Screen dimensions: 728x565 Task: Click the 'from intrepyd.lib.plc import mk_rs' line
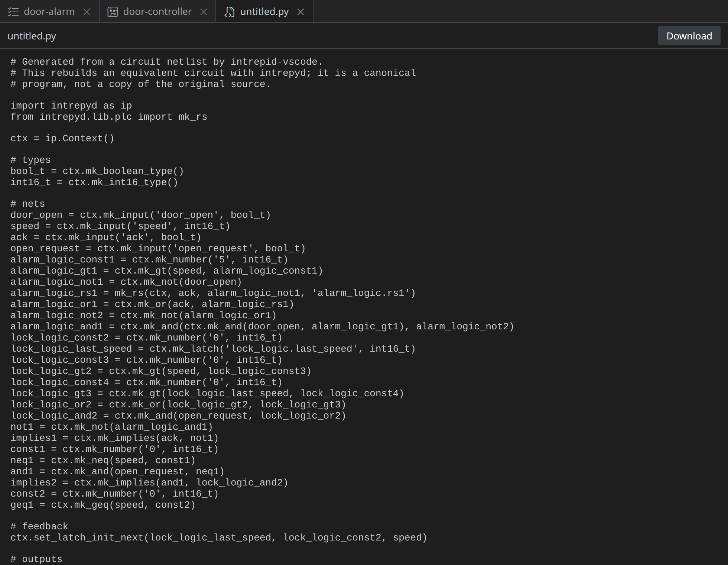point(109,117)
